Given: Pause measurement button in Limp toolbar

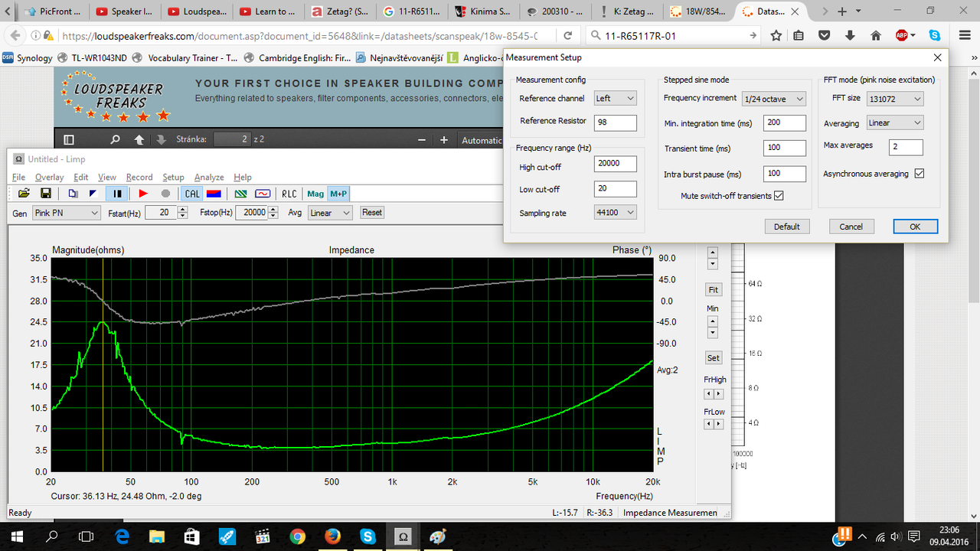Looking at the screenshot, I should tap(117, 194).
